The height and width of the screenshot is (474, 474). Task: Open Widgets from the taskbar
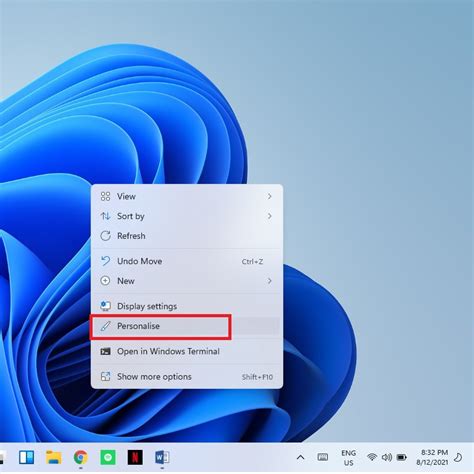coord(26,457)
